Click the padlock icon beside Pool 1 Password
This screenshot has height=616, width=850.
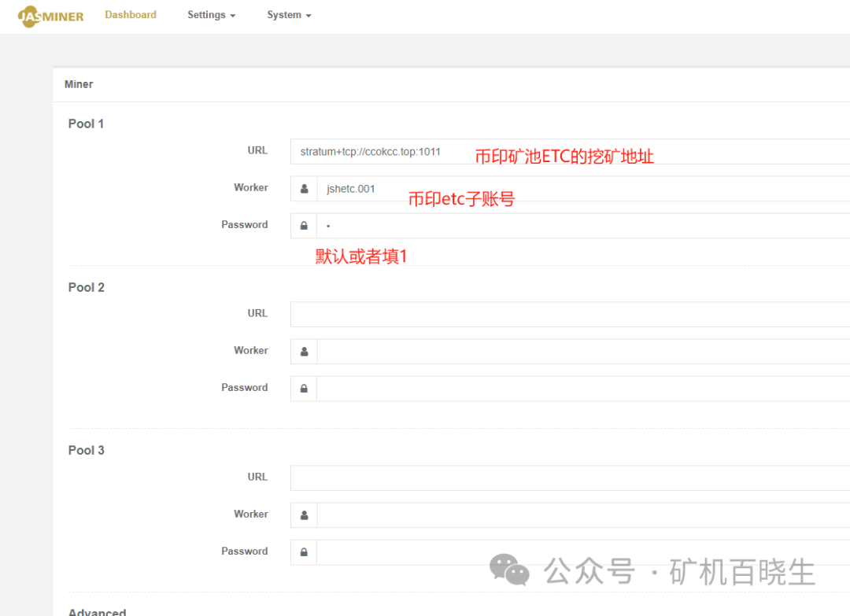point(303,225)
